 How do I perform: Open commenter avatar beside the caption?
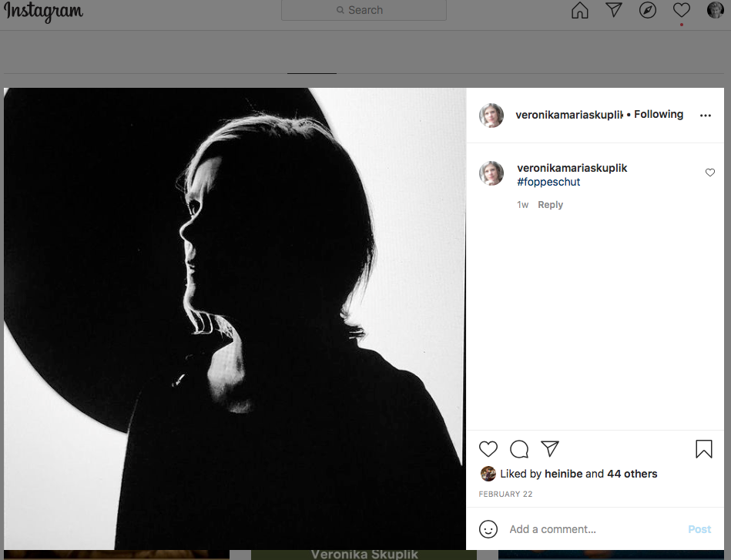click(x=491, y=173)
